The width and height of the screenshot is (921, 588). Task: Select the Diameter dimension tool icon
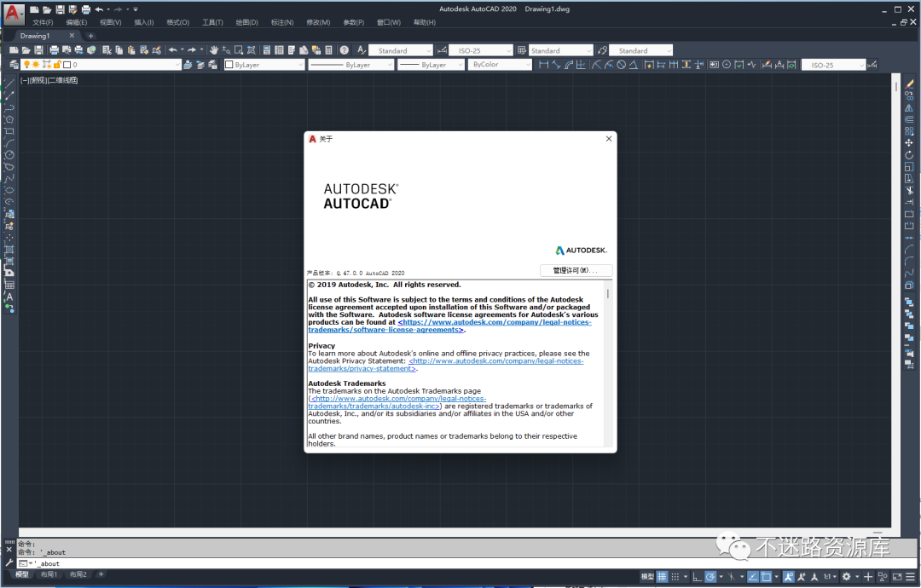(x=622, y=65)
